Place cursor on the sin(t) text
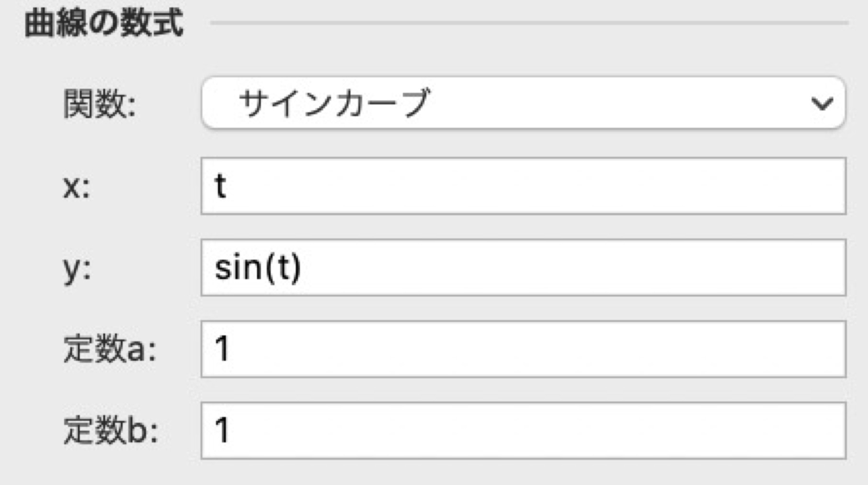 [x=258, y=268]
